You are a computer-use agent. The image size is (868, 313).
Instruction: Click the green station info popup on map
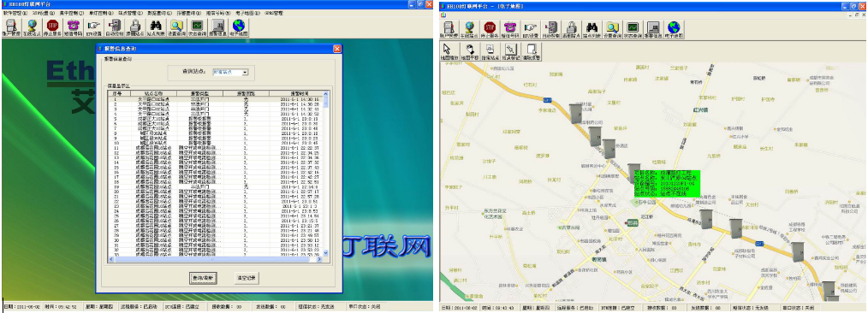tap(667, 184)
